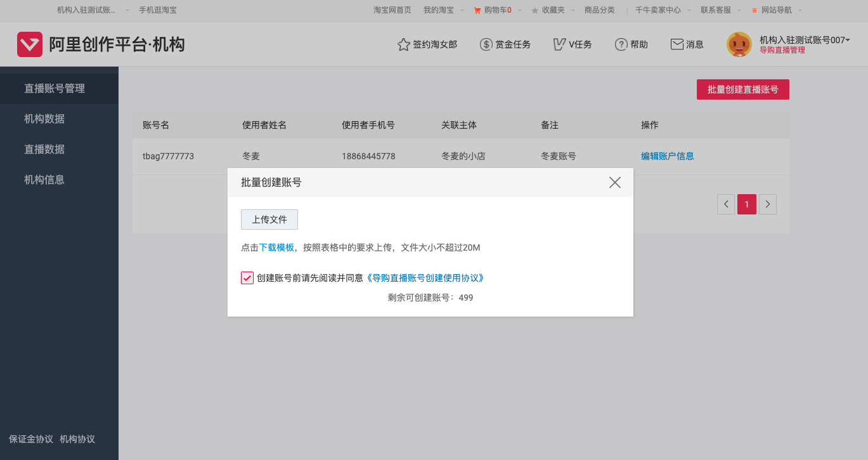Select 直播账号管理 in sidebar
This screenshot has height=460, width=868.
pos(59,89)
